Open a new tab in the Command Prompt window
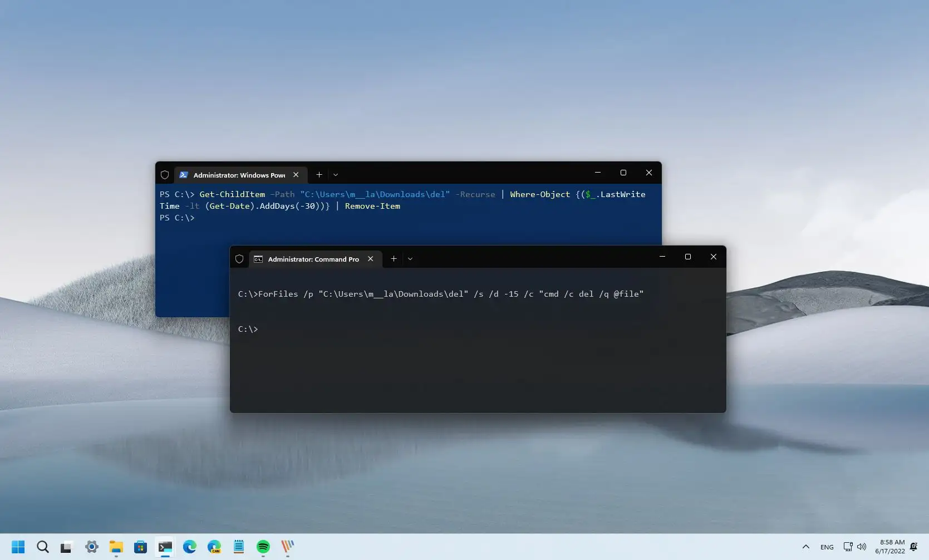 coord(394,258)
